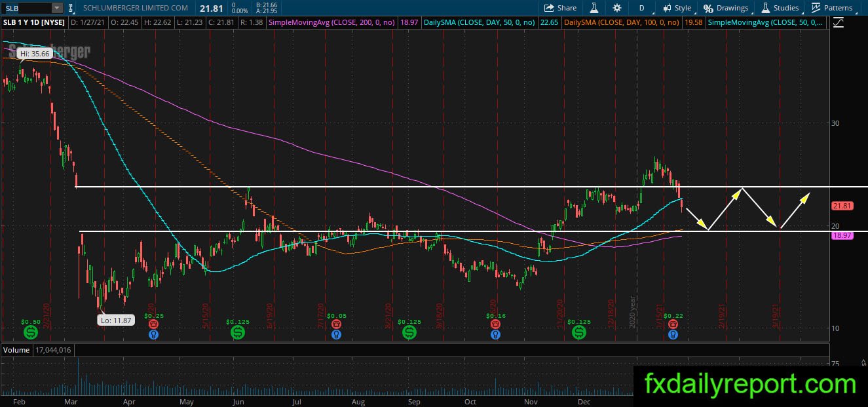Click the R: 1.38 range value
868x407 pixels.
pyautogui.click(x=251, y=23)
